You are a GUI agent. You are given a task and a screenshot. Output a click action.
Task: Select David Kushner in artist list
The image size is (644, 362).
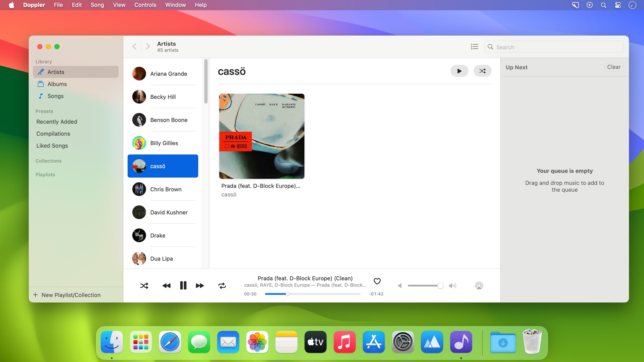(163, 212)
